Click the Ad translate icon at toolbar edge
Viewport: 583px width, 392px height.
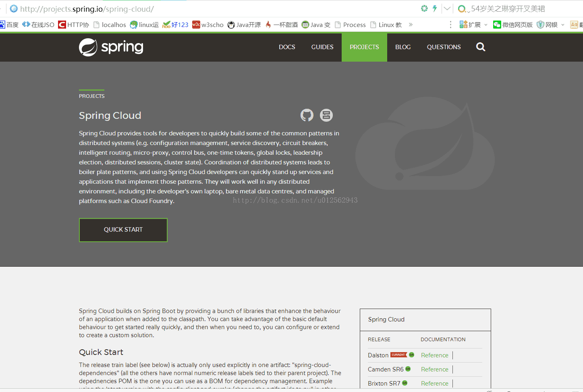[574, 25]
